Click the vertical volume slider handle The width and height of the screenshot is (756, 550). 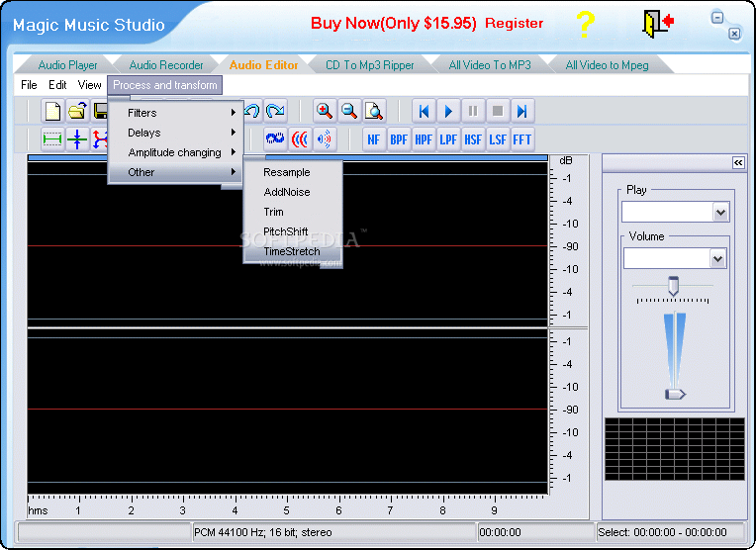point(675,395)
